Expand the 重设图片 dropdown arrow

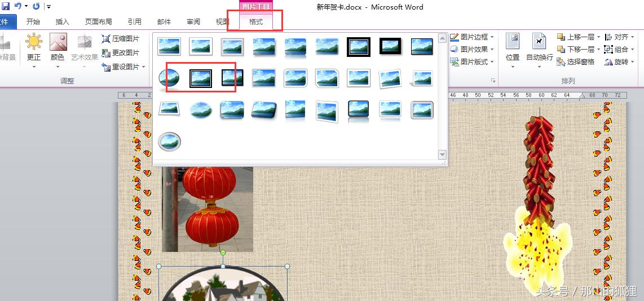click(x=144, y=67)
